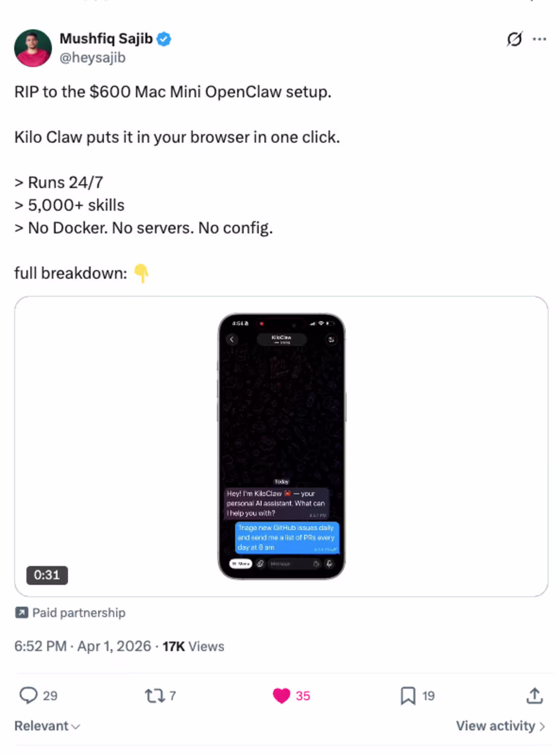Toggle the bookmark icon on the post
The image size is (560, 755).
pyautogui.click(x=408, y=695)
